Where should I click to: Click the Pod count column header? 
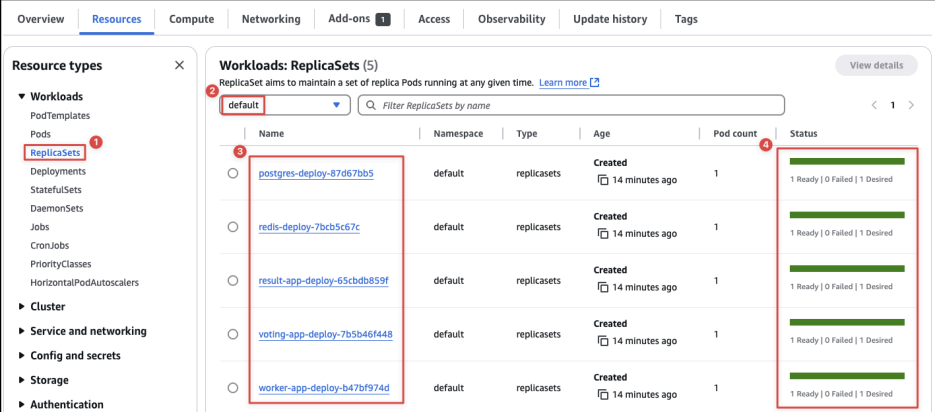point(735,134)
